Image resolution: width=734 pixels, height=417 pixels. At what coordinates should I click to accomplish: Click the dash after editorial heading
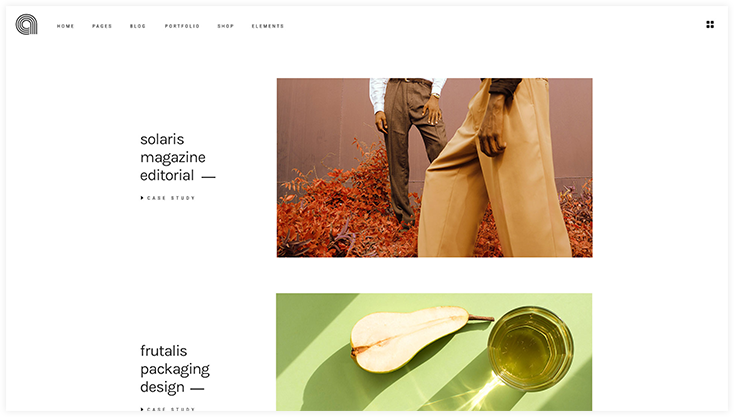pos(208,177)
